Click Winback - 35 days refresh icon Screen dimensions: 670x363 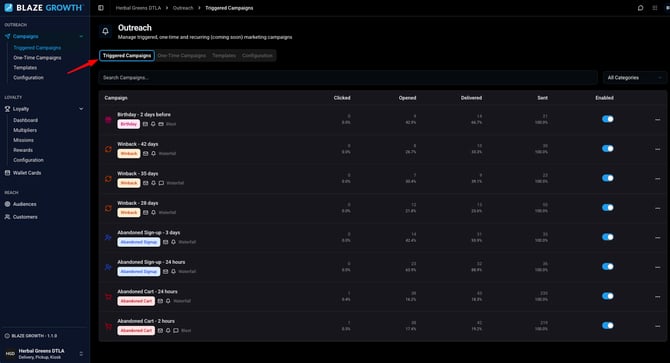[x=109, y=179]
